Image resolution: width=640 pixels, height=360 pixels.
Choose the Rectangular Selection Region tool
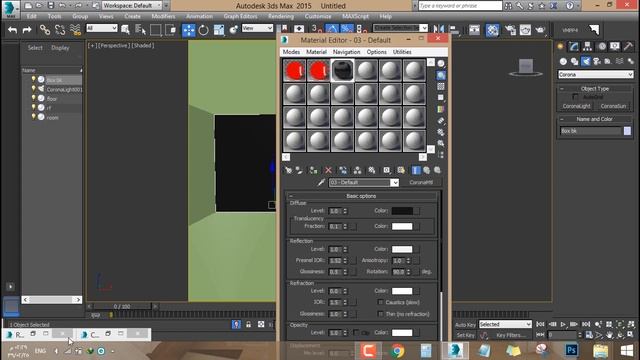click(x=156, y=30)
